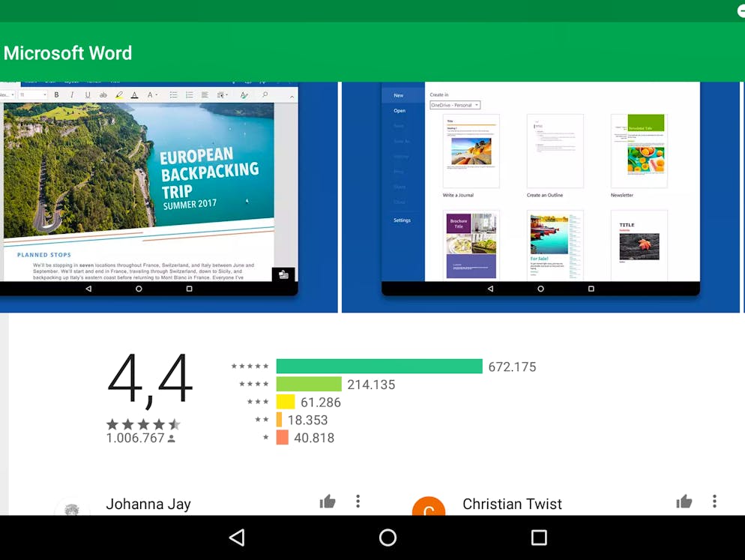
Task: Choose the TITLE leaf photo template
Action: 639,245
